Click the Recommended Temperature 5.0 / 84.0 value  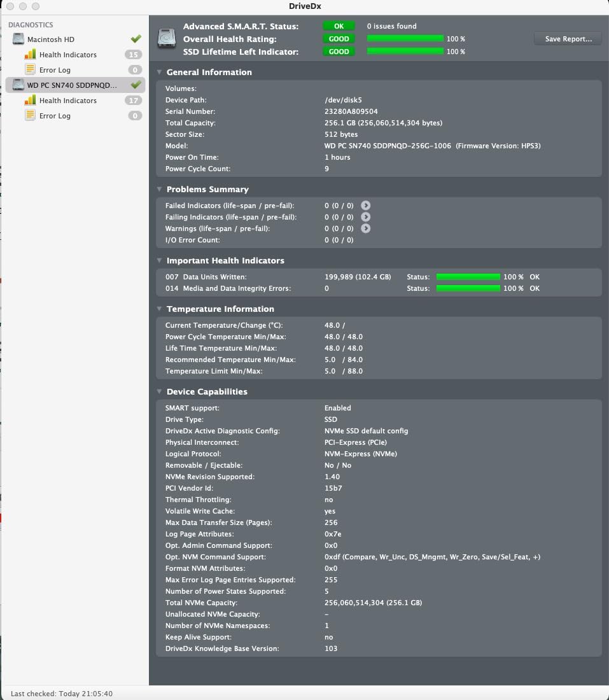(x=344, y=360)
